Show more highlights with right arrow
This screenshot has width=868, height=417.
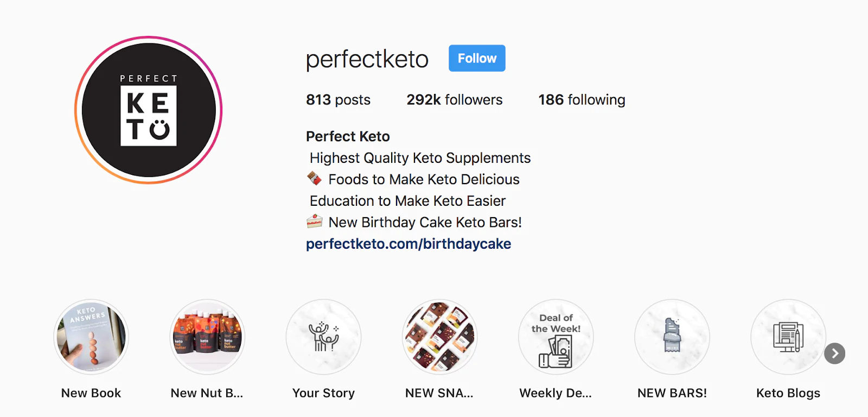tap(834, 353)
